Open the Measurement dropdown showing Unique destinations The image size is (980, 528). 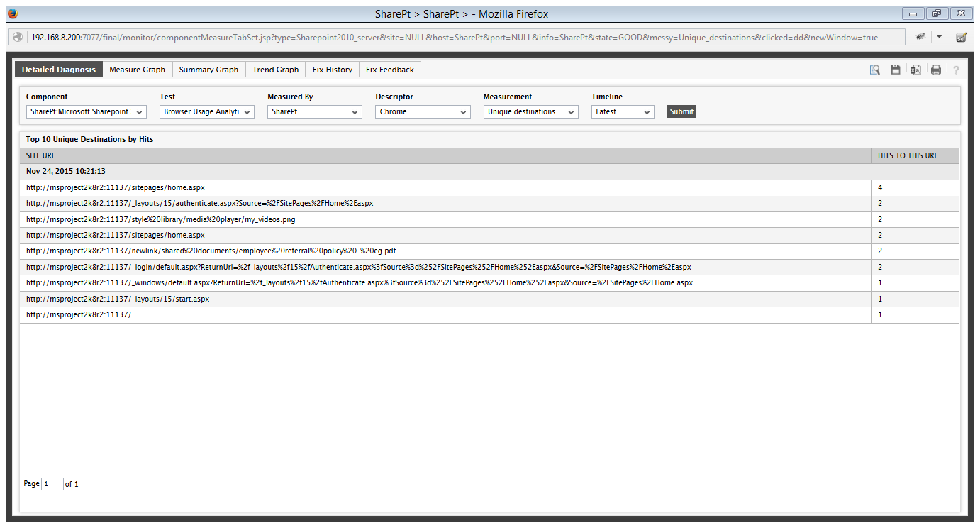[531, 111]
